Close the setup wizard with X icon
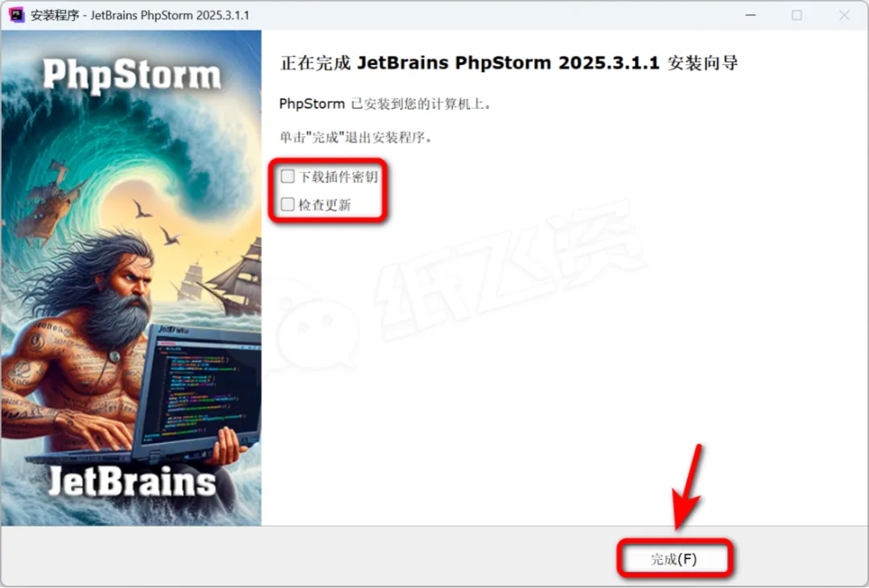Screen dimensions: 869x588 click(843, 15)
